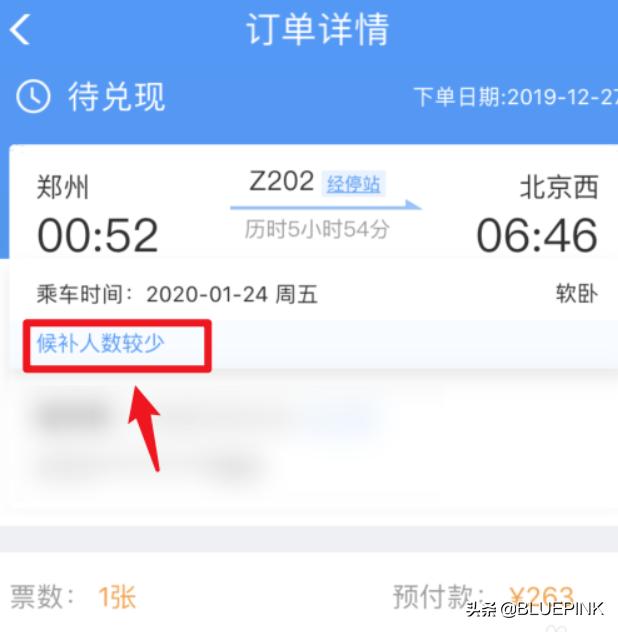Click the 软卧 seat type label
The image size is (618, 632).
[x=577, y=293]
